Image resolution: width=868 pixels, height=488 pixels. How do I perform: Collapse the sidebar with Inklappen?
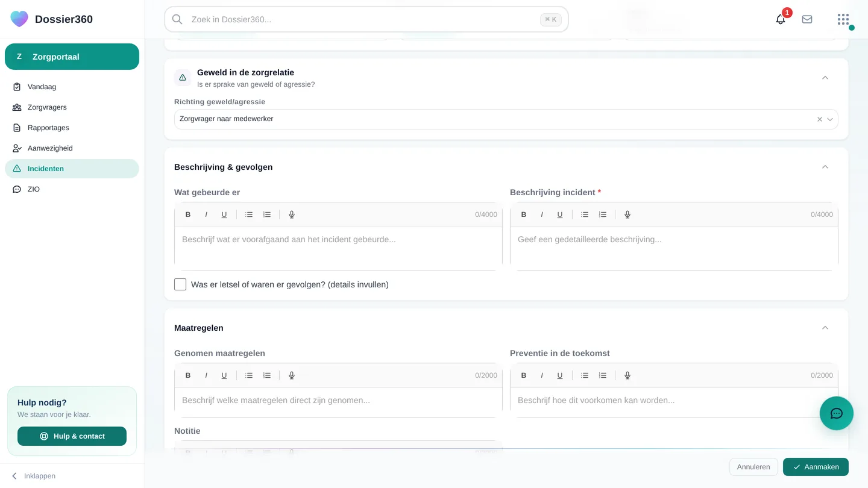click(x=34, y=476)
